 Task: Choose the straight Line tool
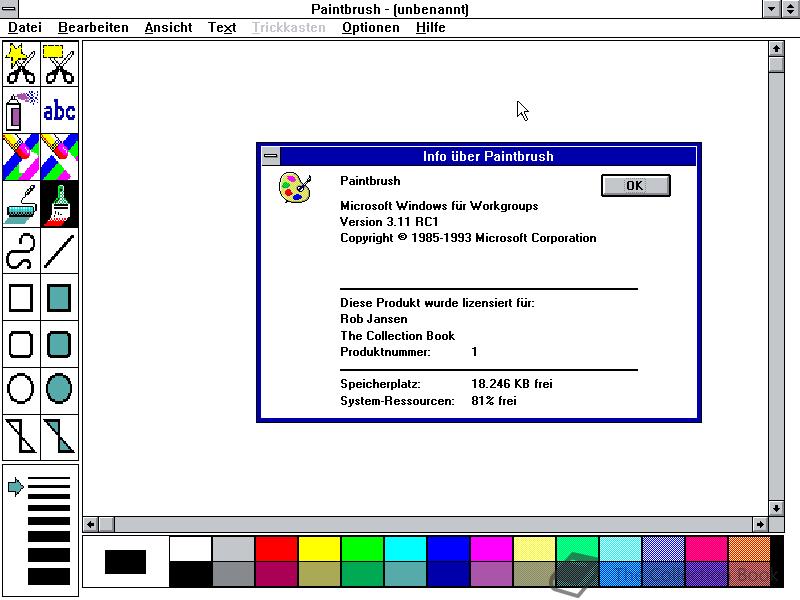[x=58, y=250]
